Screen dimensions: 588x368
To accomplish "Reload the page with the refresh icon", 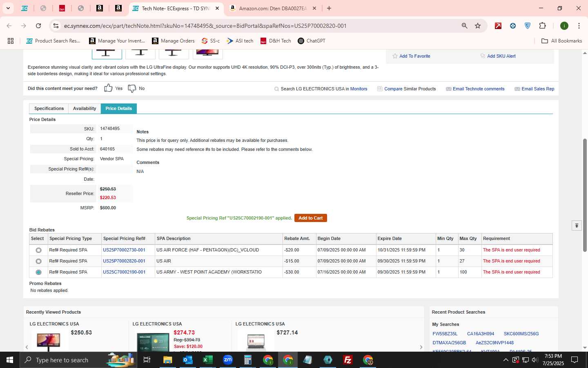I will 38,26.
